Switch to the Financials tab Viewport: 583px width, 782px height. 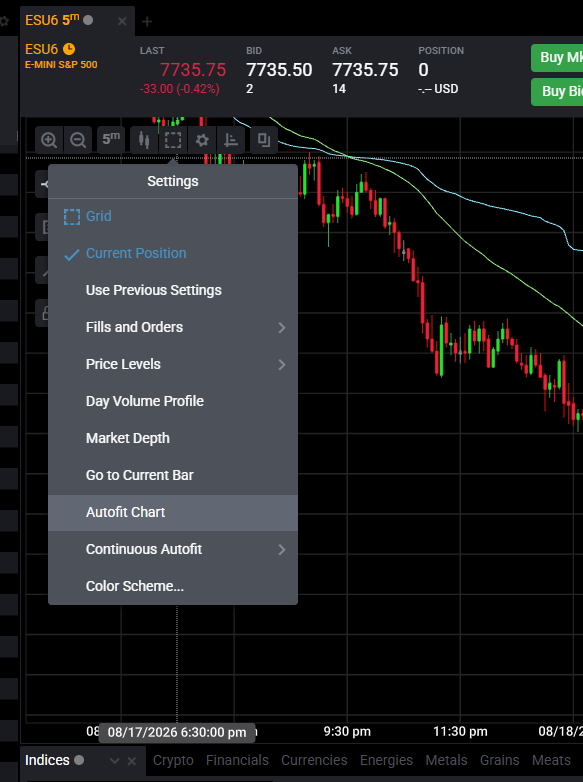[x=237, y=760]
